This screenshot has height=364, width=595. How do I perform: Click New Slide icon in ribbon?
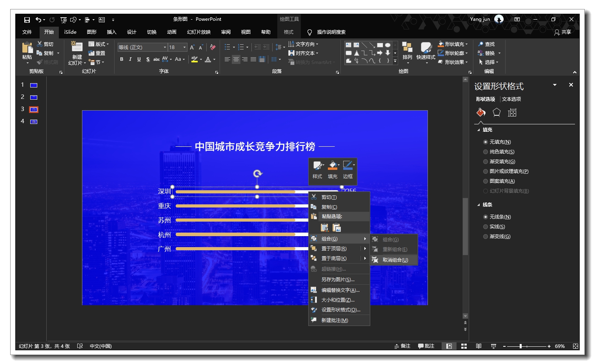pos(77,47)
